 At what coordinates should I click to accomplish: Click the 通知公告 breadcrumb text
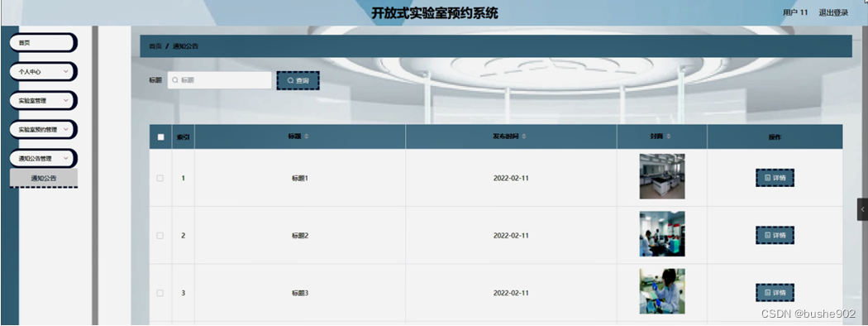185,46
